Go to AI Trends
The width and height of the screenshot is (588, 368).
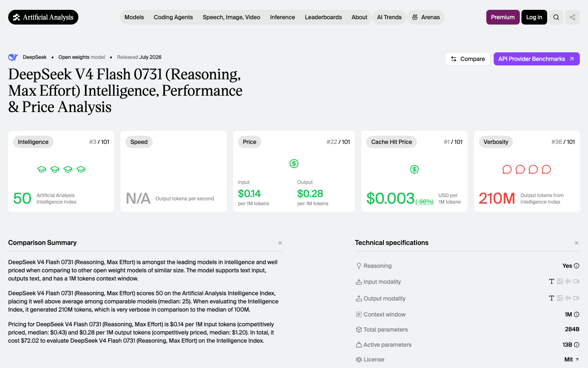tap(390, 17)
